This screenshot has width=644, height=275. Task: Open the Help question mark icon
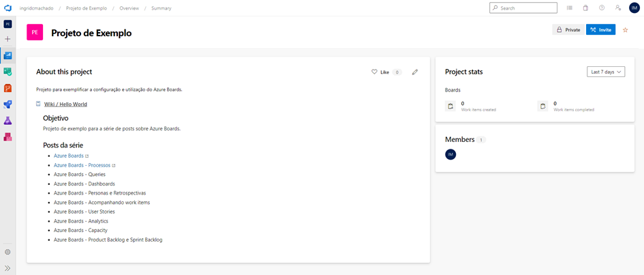coord(602,8)
